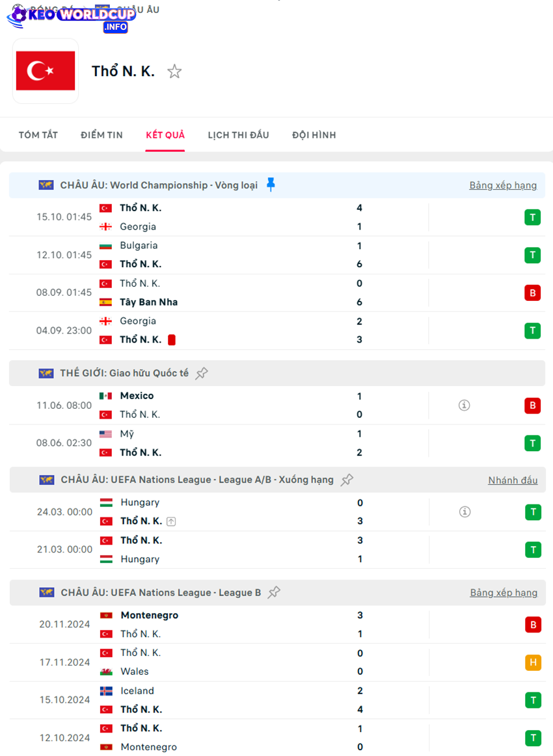Click the Mexico flag icon
This screenshot has height=756, width=553.
tap(105, 396)
